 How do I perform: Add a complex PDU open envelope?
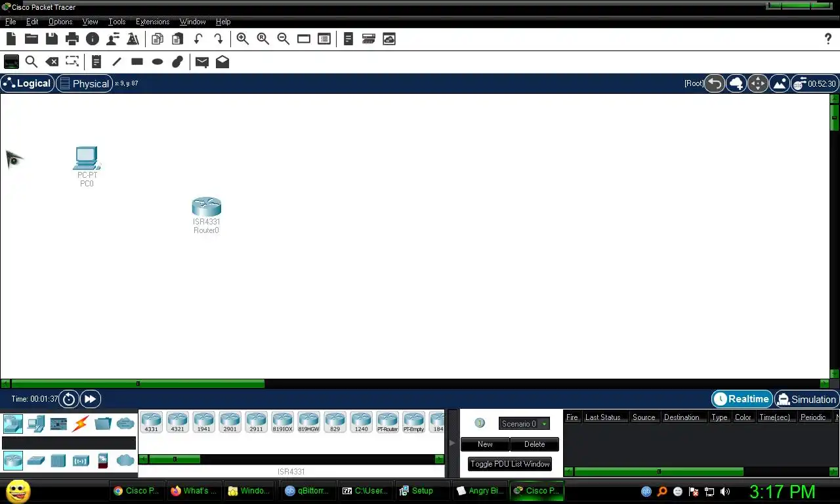222,62
